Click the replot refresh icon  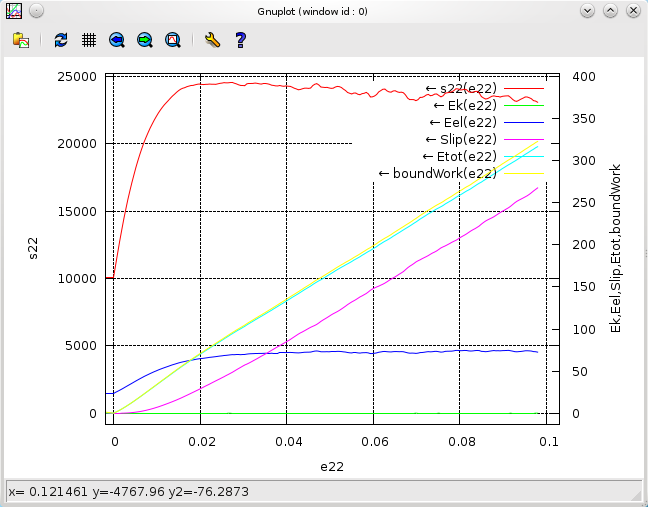pyautogui.click(x=61, y=40)
